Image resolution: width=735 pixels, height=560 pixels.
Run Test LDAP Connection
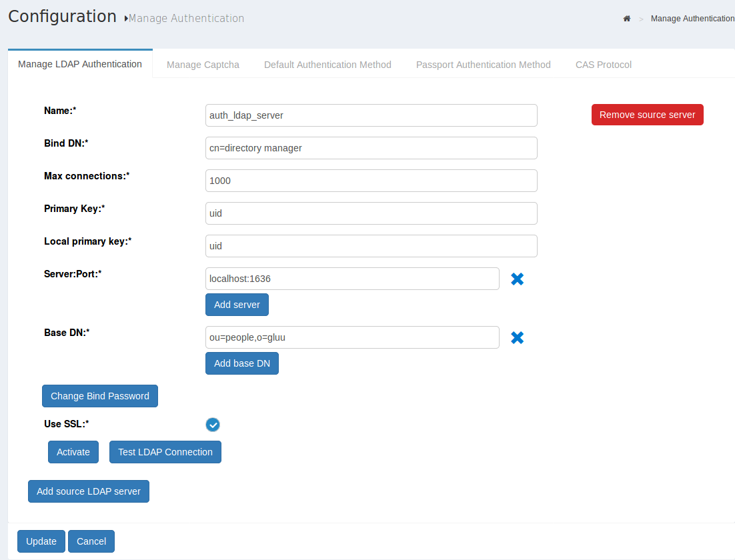[165, 451]
